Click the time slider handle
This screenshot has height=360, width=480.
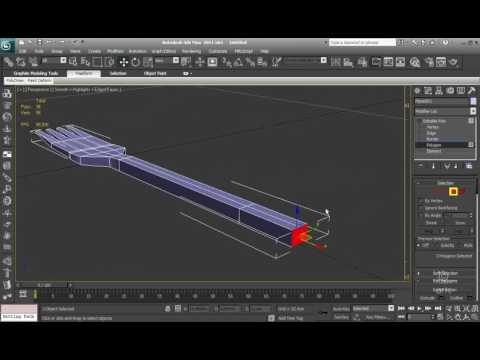point(43,285)
